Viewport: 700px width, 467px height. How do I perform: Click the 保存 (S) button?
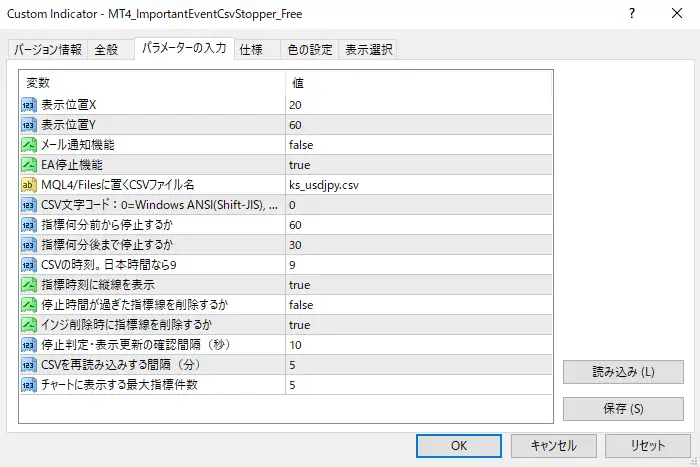(623, 409)
